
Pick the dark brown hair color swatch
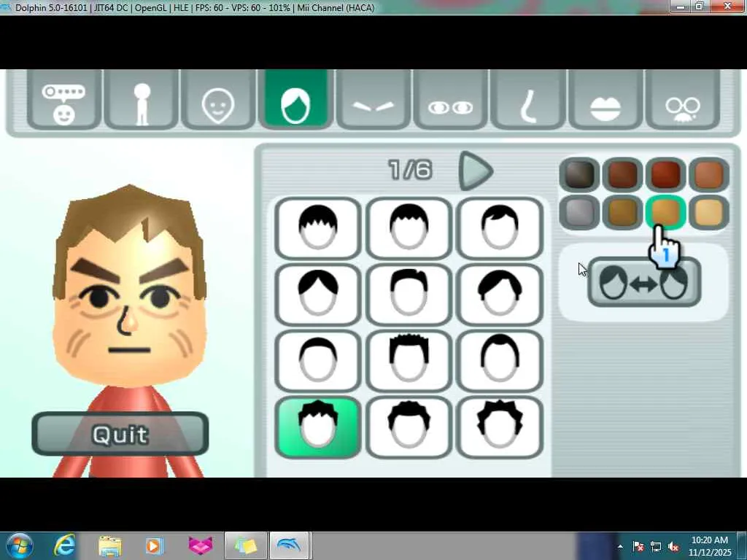pyautogui.click(x=622, y=174)
